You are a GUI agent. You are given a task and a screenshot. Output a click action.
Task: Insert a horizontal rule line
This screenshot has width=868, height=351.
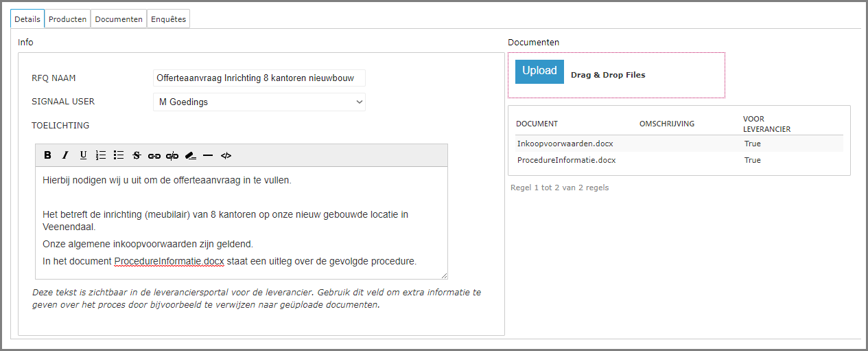[208, 155]
